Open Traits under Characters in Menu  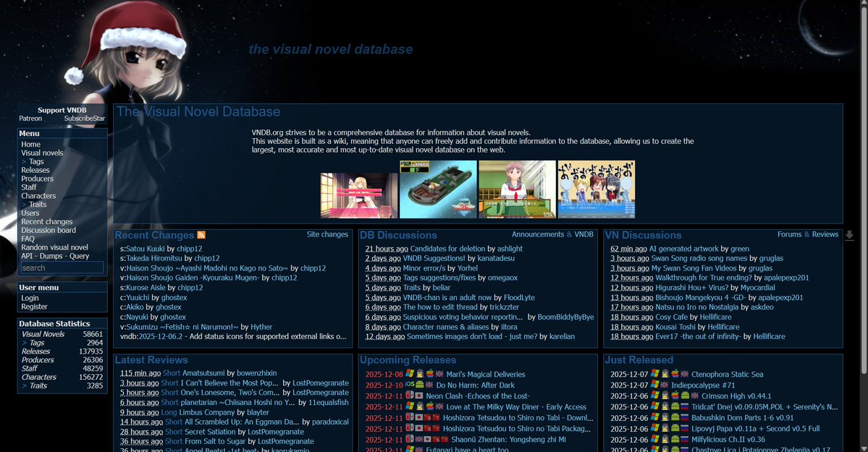pos(38,204)
